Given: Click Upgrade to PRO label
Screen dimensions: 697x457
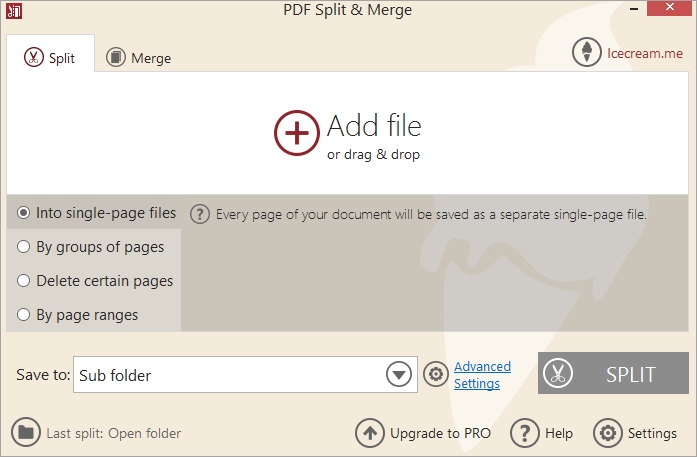Looking at the screenshot, I should 440,433.
